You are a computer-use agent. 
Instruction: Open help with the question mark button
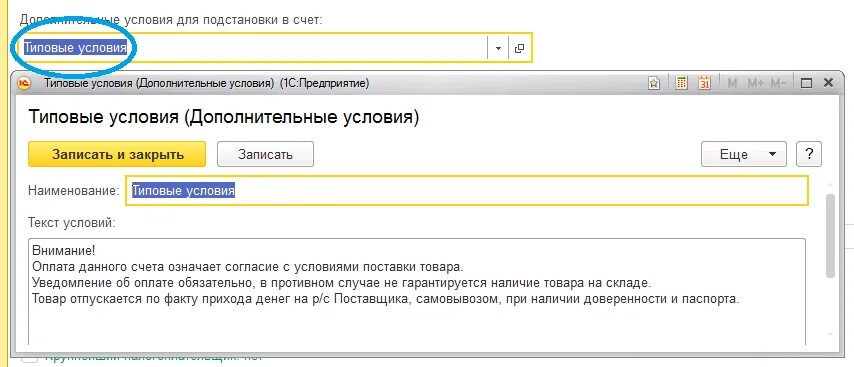[x=809, y=155]
